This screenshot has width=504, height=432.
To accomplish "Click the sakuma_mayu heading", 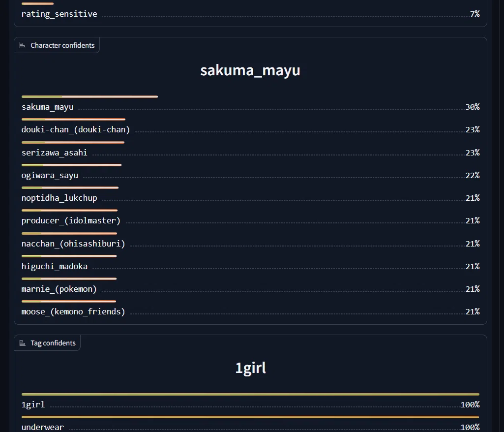I will (x=250, y=70).
